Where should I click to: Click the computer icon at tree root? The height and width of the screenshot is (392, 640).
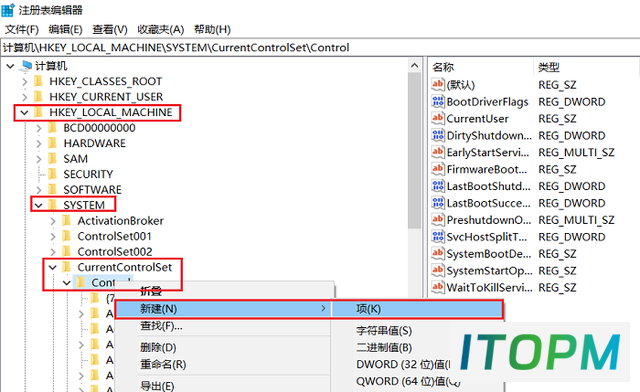pos(27,65)
